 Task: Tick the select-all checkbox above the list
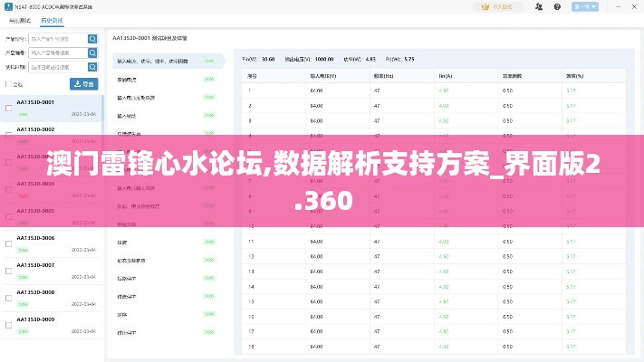tap(8, 84)
